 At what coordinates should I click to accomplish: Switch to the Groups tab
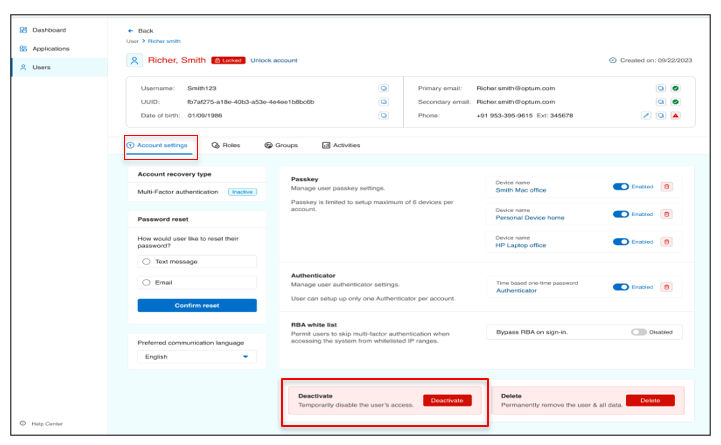tap(281, 145)
